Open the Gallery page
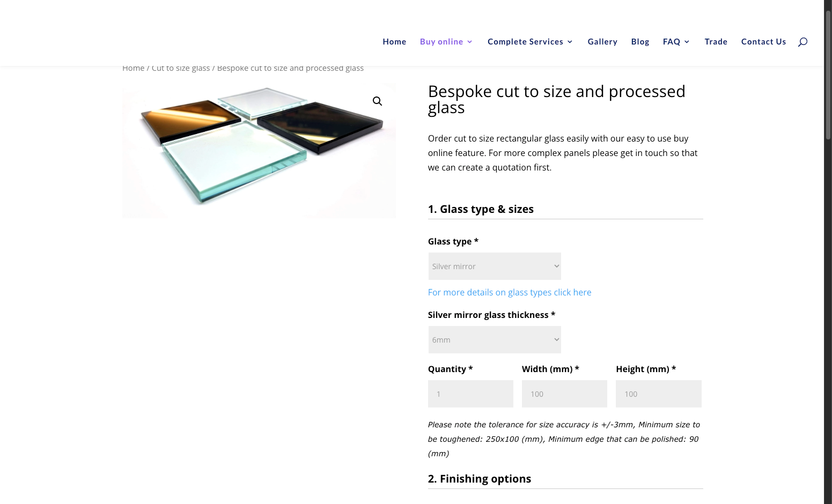The height and width of the screenshot is (504, 832). 602,42
